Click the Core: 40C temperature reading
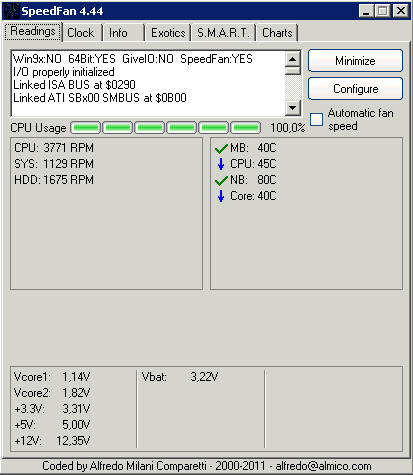Viewport: 413px width, 475px height. (x=253, y=196)
